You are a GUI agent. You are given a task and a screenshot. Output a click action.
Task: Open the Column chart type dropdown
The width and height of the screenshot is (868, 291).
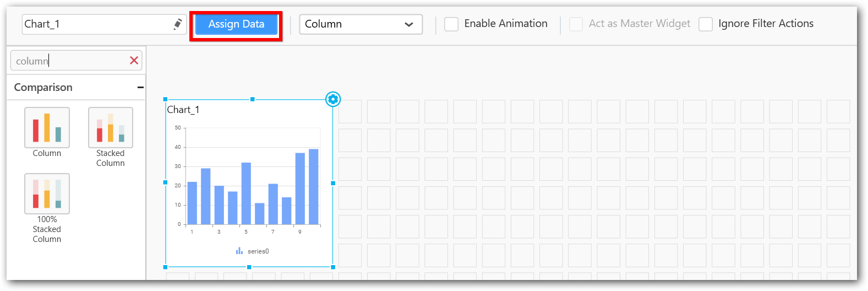click(x=361, y=24)
